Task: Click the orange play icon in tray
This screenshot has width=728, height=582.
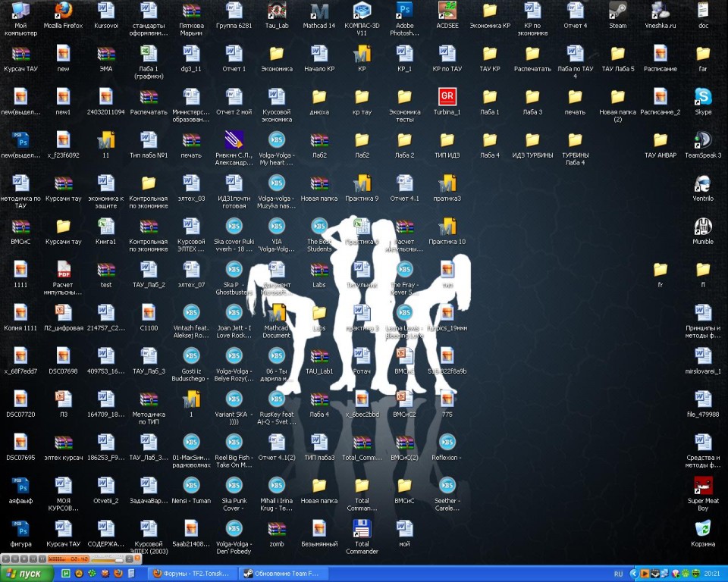Action: (645, 574)
